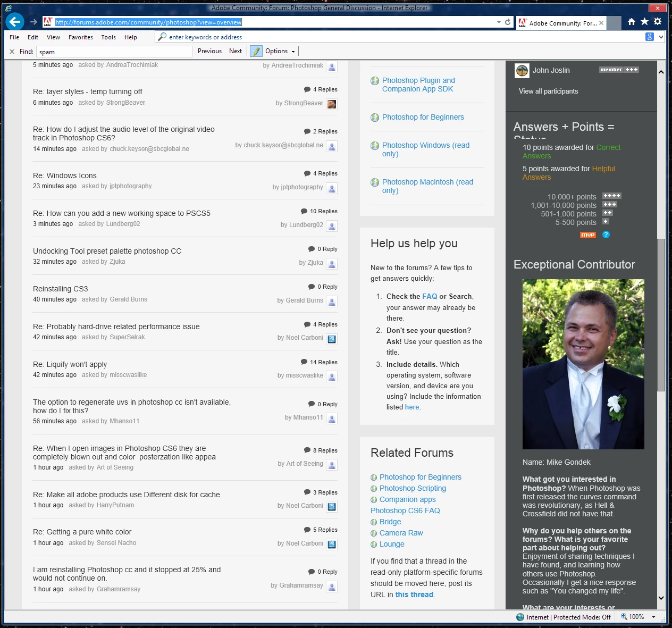Toggle the highlight matches pencil button

(x=256, y=51)
